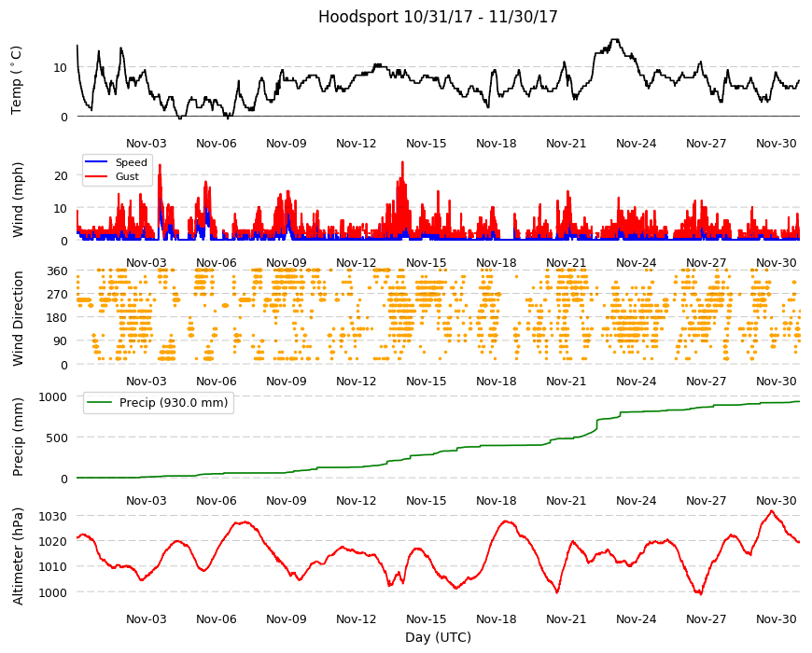The width and height of the screenshot is (812, 653).
Task: Click the Wind Direction axis label
Action: tap(18, 318)
